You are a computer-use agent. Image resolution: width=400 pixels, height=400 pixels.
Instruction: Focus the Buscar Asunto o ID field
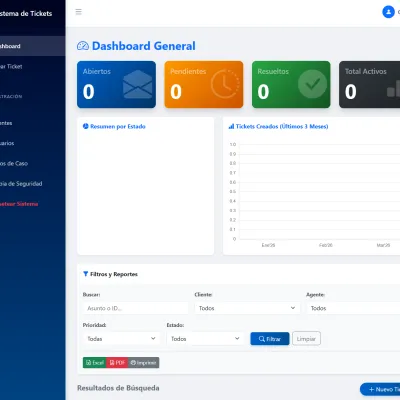tap(135, 308)
